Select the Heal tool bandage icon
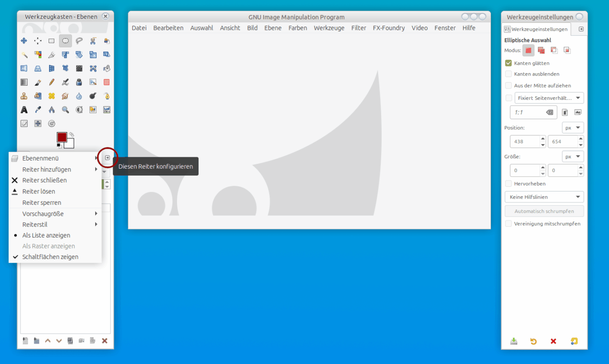Image resolution: width=609 pixels, height=364 pixels. 52,96
